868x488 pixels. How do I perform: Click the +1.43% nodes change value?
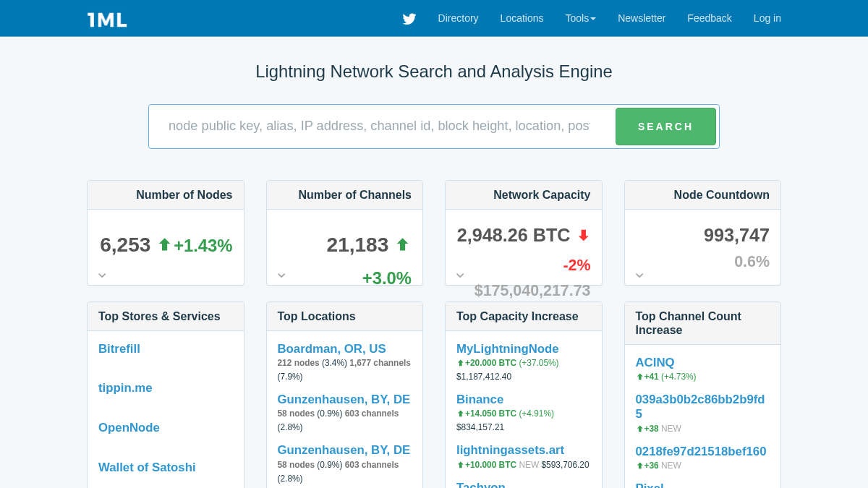[203, 246]
